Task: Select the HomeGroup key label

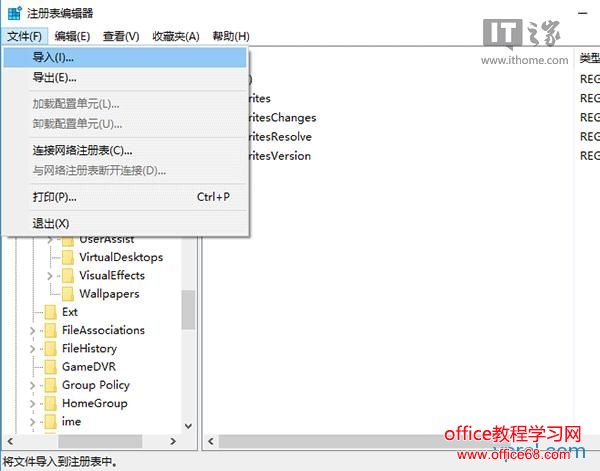Action: pyautogui.click(x=95, y=403)
